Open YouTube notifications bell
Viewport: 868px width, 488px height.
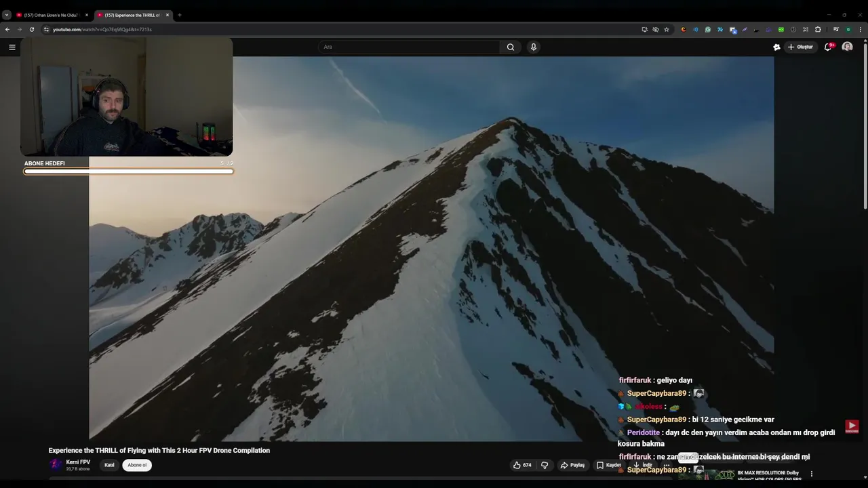[x=828, y=47]
